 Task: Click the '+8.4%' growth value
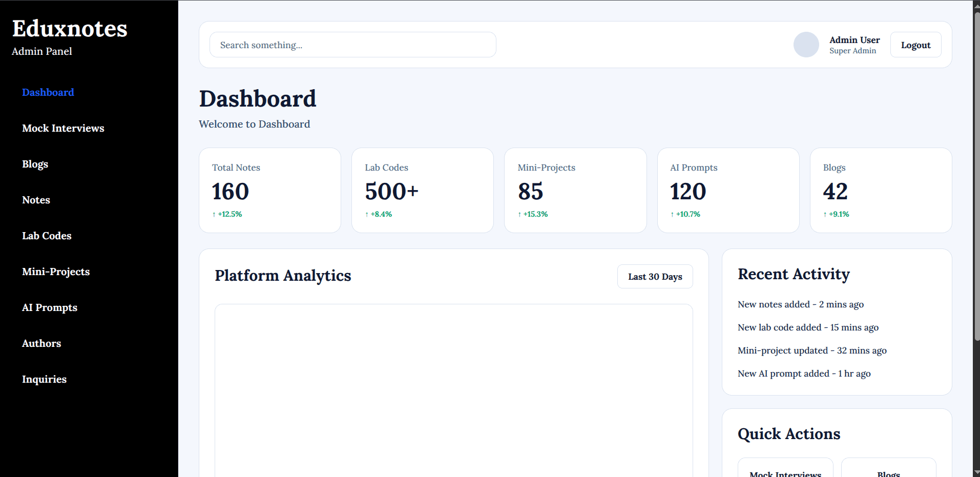tap(381, 214)
